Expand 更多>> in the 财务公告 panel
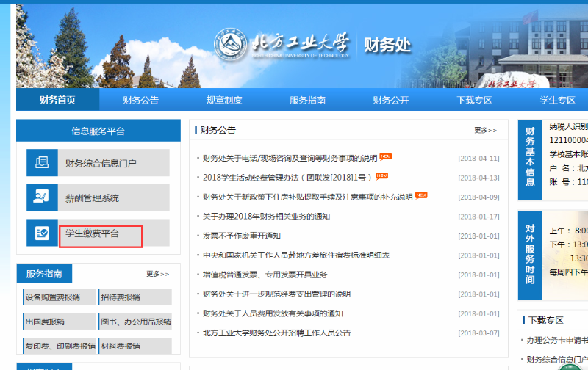Viewport: 588px width, 370px height. coord(485,131)
